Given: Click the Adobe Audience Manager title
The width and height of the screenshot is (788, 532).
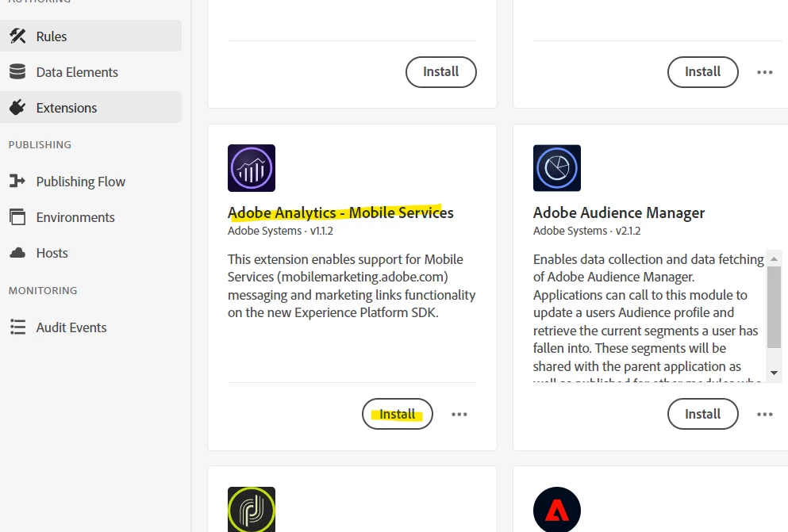Looking at the screenshot, I should coord(619,212).
